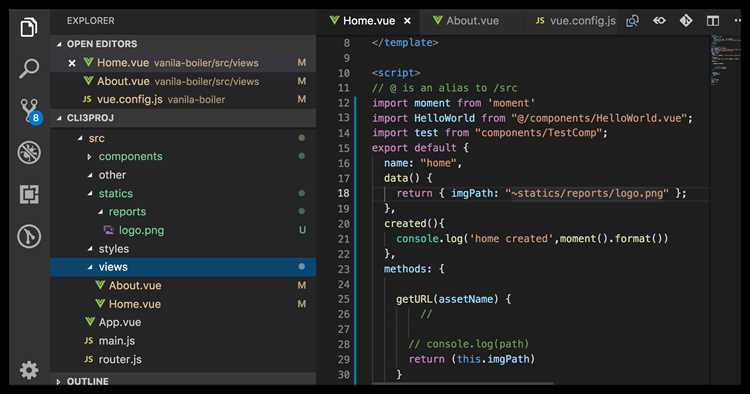Click console.log('home created') statement
Screen dimensions: 750x394
(532, 239)
